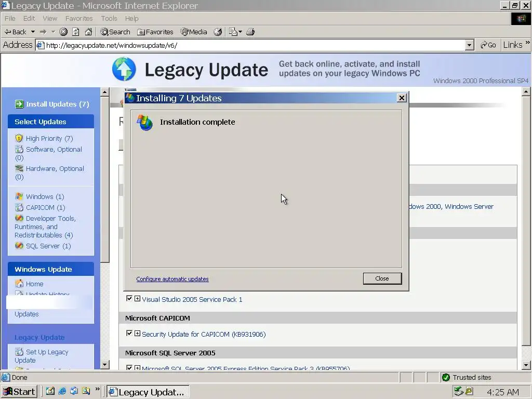Click the sidebar scrollbar up arrow
This screenshot has width=532, height=399.
[105, 92]
